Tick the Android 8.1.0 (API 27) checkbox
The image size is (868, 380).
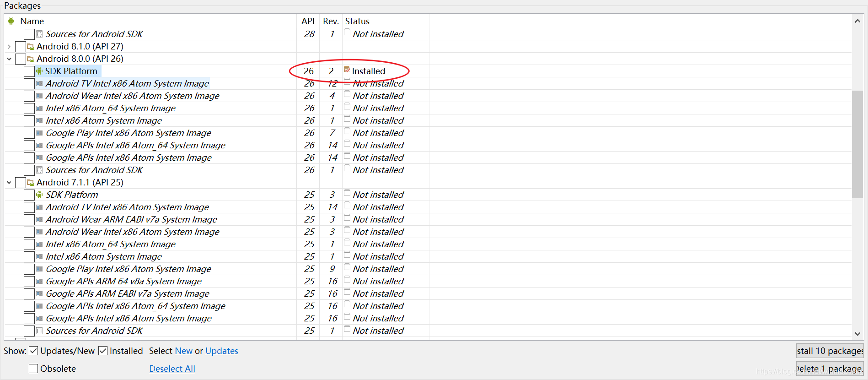point(21,46)
